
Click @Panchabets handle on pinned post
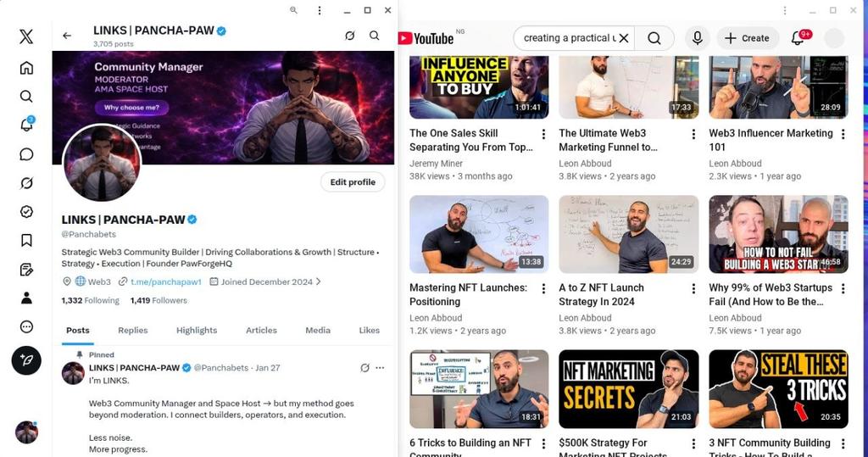(221, 368)
